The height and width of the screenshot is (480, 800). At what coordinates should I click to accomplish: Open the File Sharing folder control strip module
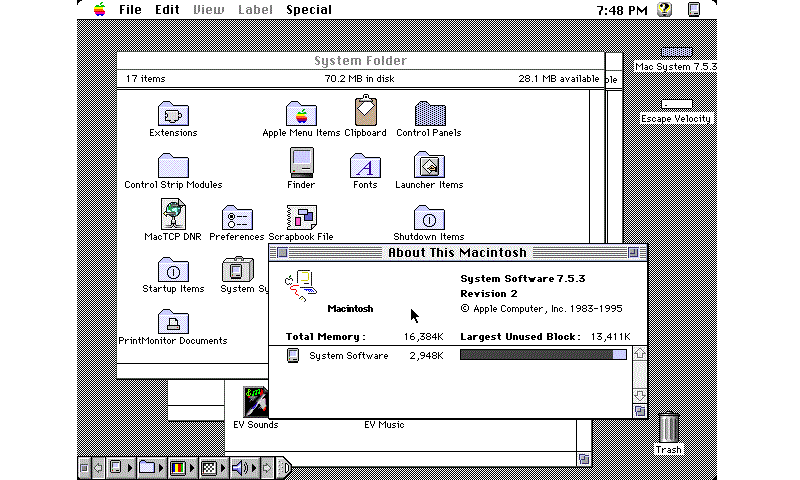[x=152, y=467]
